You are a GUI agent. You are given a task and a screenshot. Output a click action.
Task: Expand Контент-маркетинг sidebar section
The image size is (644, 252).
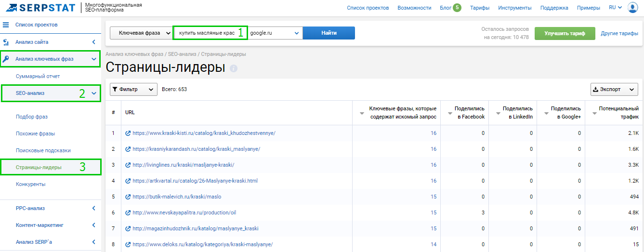94,225
